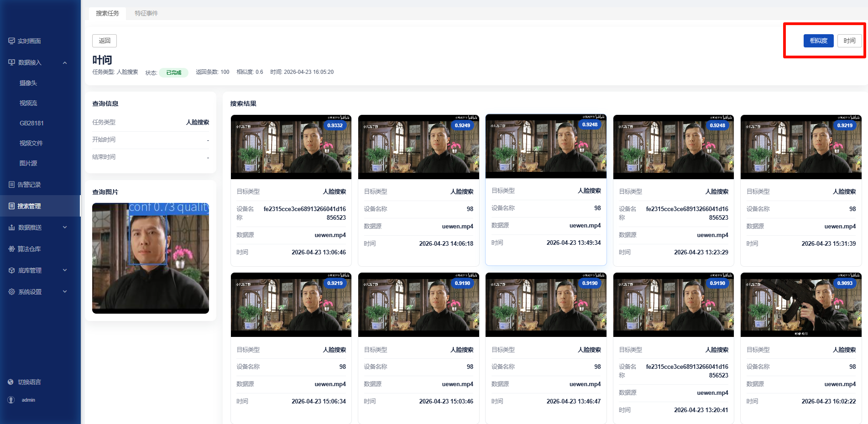Click the 实时画面 monitor icon in sidebar
This screenshot has height=424, width=868.
point(11,41)
